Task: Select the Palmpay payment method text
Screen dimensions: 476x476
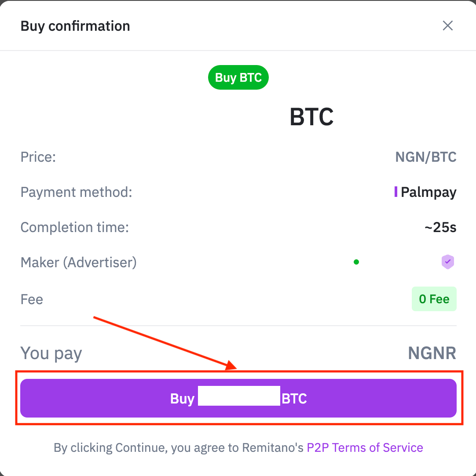Action: (x=428, y=192)
